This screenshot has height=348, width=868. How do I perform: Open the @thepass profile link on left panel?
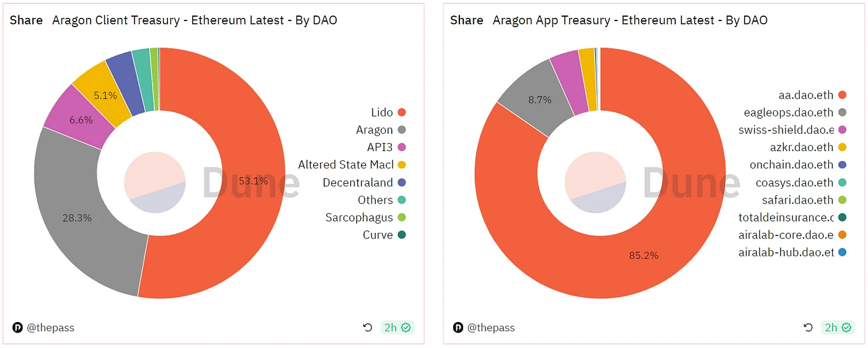point(50,328)
